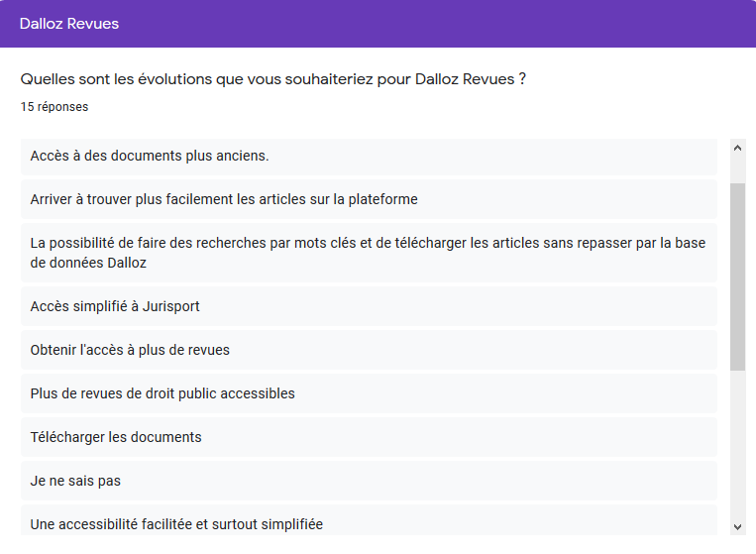
Task: Click the empty right side of the purple header
Action: [x=495, y=24]
